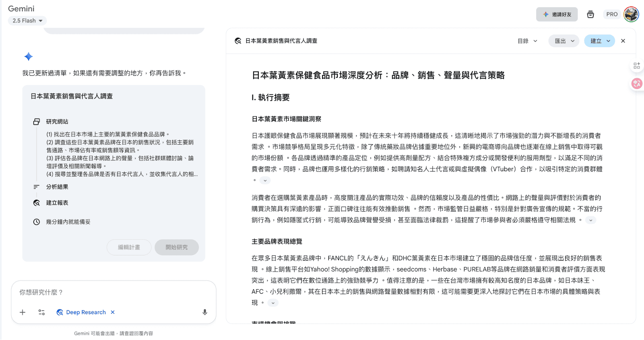Click the 建立報表 step label
Screen dimensions: 644x340
(57, 203)
